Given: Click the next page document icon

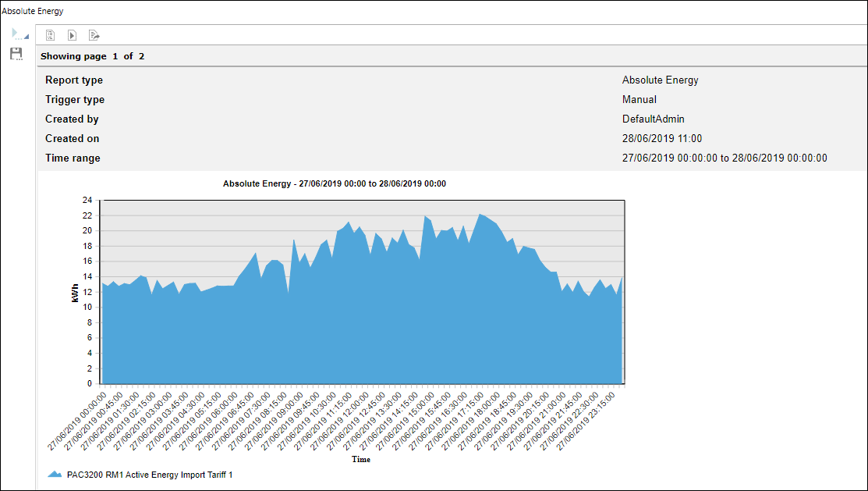Looking at the screenshot, I should [72, 35].
